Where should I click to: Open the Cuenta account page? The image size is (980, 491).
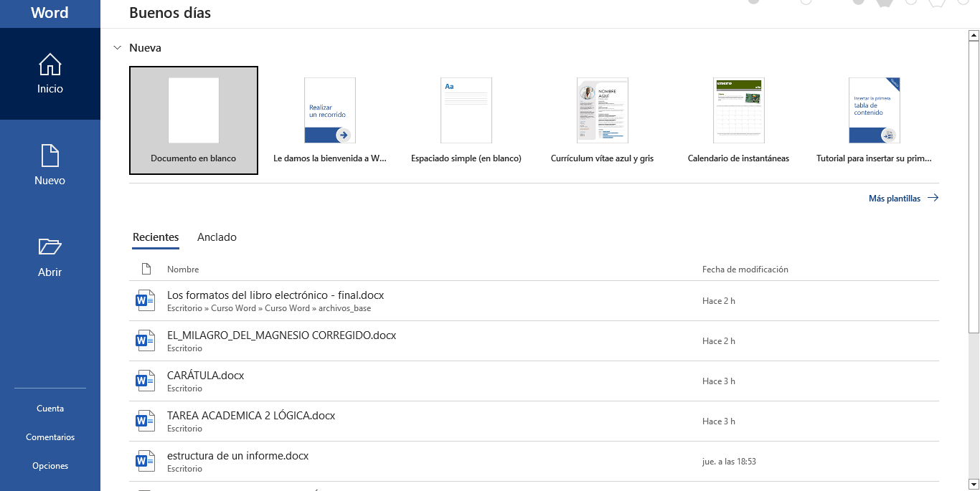[x=50, y=409]
